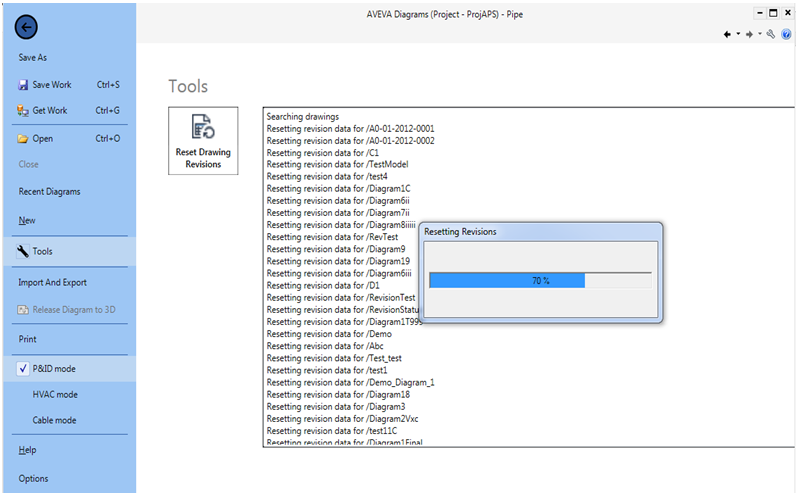The height and width of the screenshot is (496, 796).
Task: Open Options at the bottom of the menu
Action: 34,478
